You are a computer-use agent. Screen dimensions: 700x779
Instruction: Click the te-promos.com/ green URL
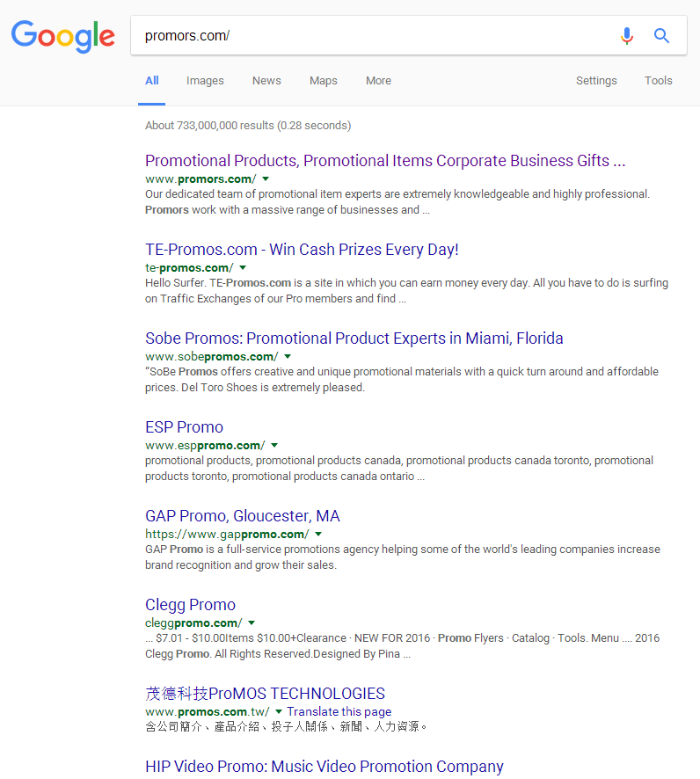pos(189,268)
